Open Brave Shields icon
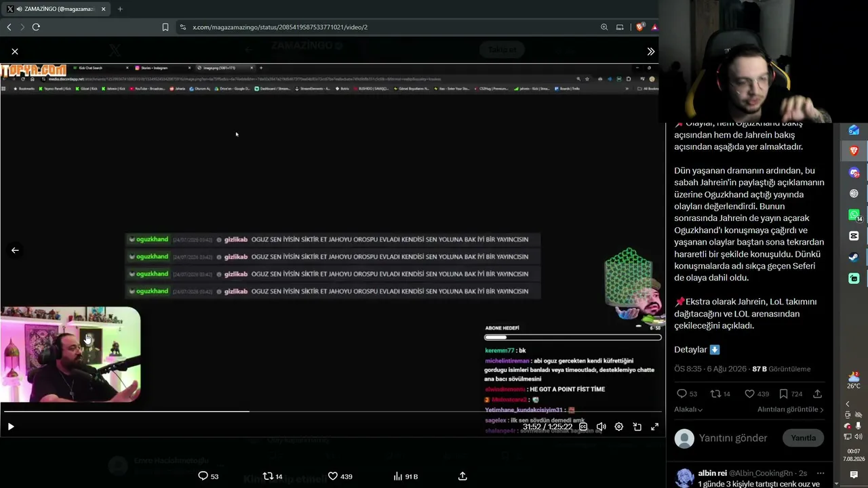The width and height of the screenshot is (868, 488). pos(639,27)
